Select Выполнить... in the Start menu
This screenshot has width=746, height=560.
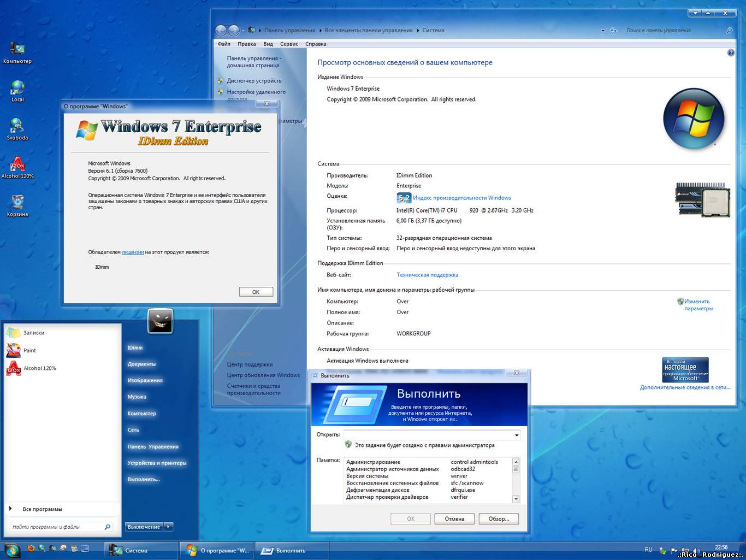[144, 479]
